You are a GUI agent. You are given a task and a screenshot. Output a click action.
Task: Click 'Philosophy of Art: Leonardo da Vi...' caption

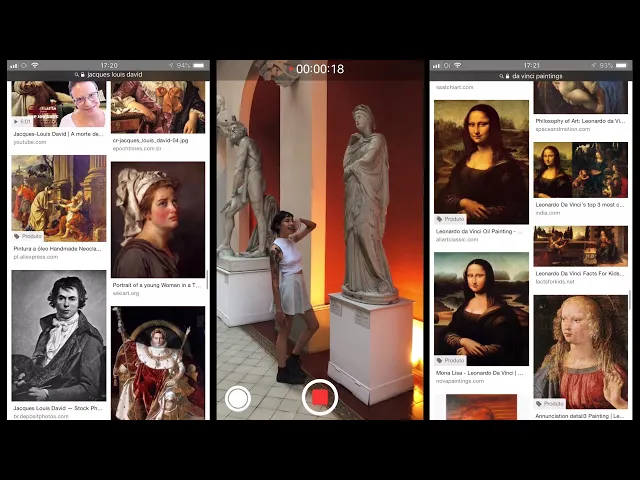click(x=580, y=121)
